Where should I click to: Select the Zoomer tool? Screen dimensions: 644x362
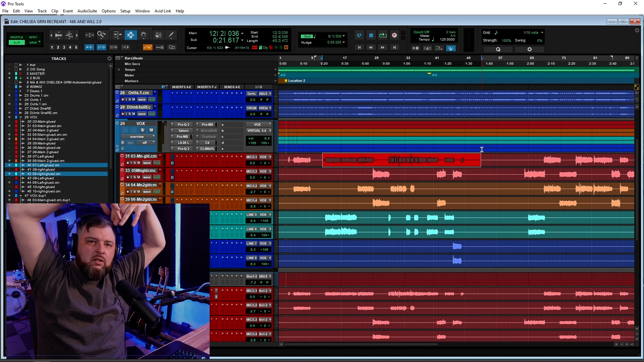(x=101, y=35)
